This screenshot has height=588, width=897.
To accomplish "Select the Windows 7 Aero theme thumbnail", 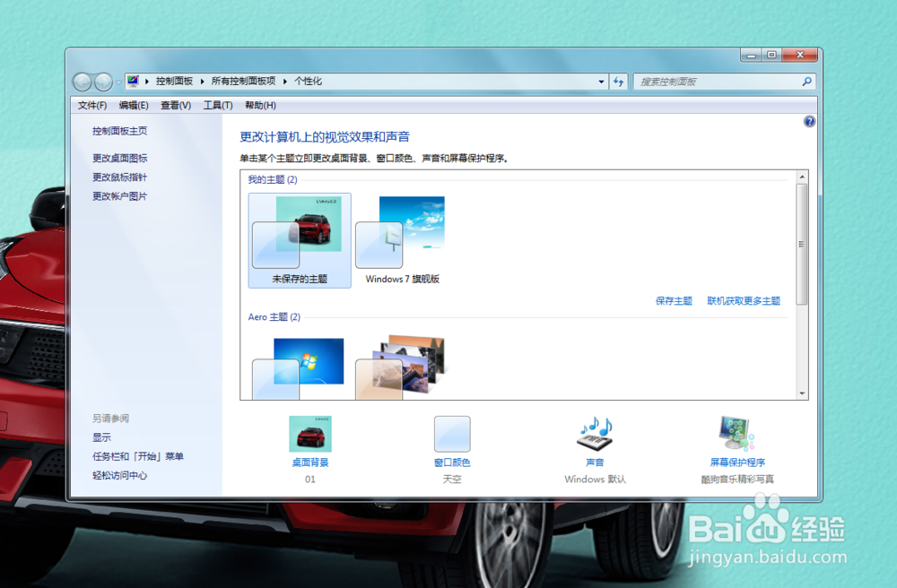I will pyautogui.click(x=300, y=368).
